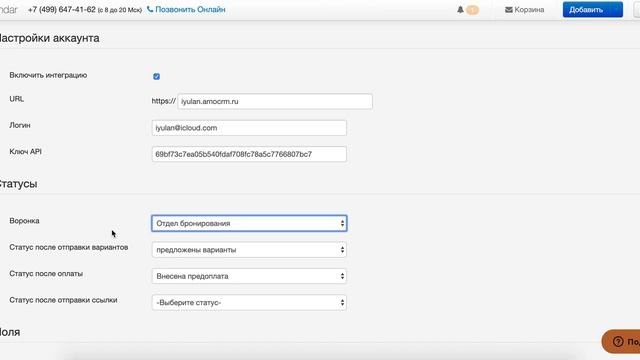Click the phone number +7 (499) 647-41-62
Screen dimensions: 640x360
coord(62,9)
